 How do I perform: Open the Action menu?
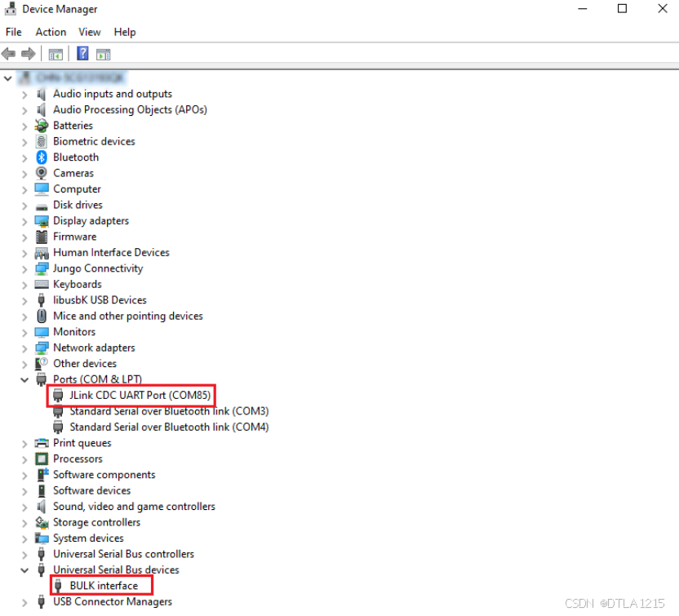click(x=51, y=32)
